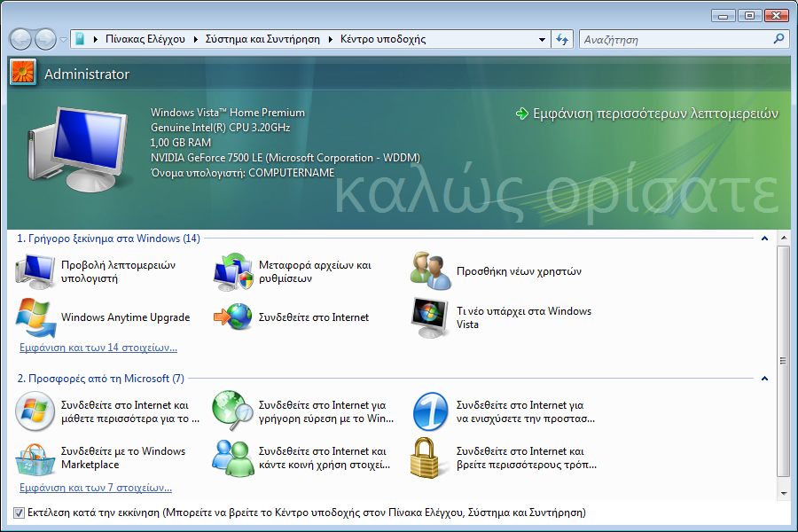798x532 pixels.
Task: Select the Συνδεθείτε με το Windows Marketplace label
Action: point(123,458)
